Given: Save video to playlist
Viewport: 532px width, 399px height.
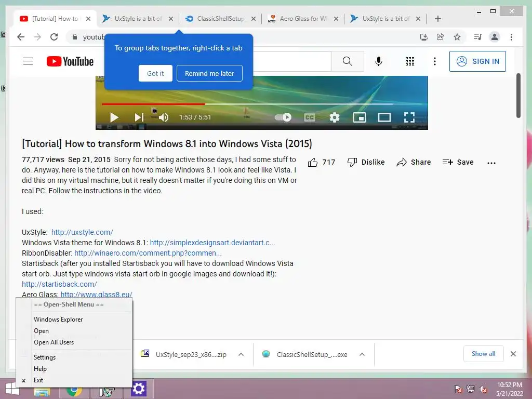Looking at the screenshot, I should [x=458, y=162].
